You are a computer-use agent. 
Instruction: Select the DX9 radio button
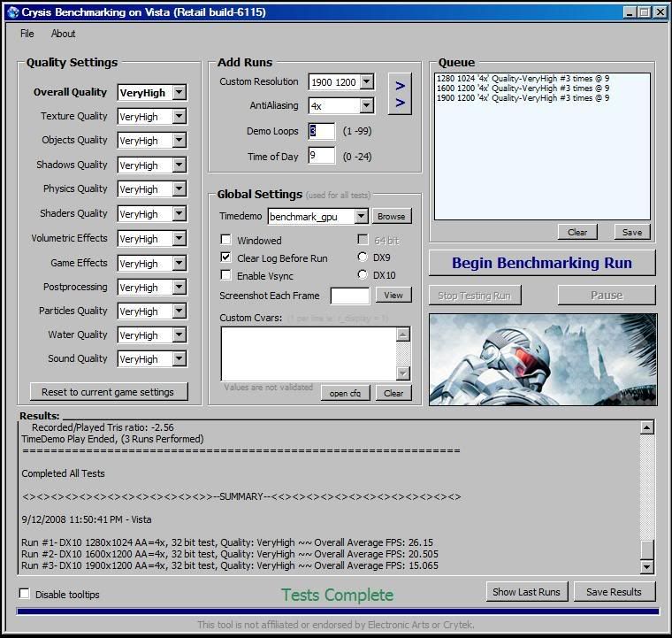point(363,257)
